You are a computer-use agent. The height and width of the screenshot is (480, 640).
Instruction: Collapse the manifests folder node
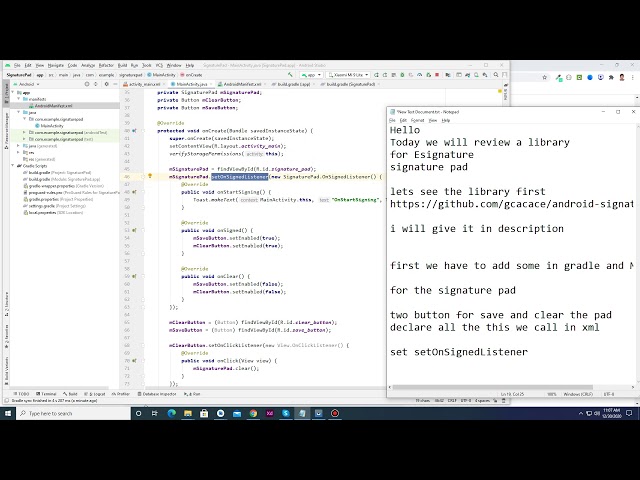19,99
